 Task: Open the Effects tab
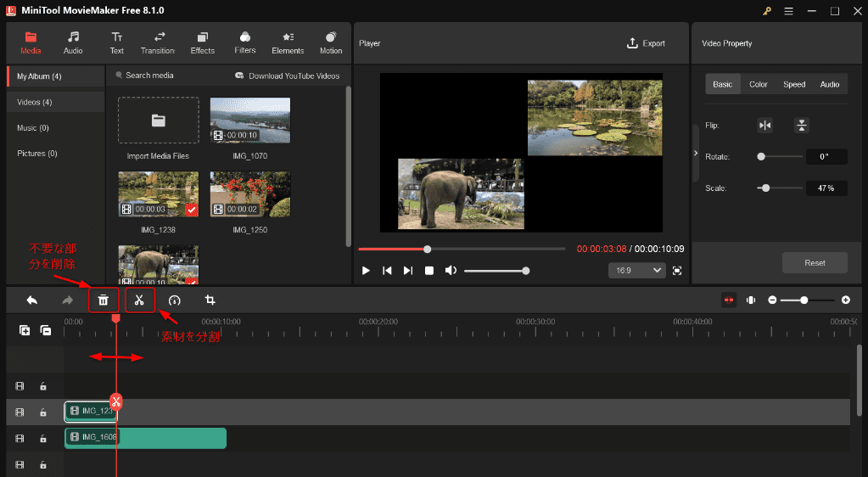(x=203, y=43)
